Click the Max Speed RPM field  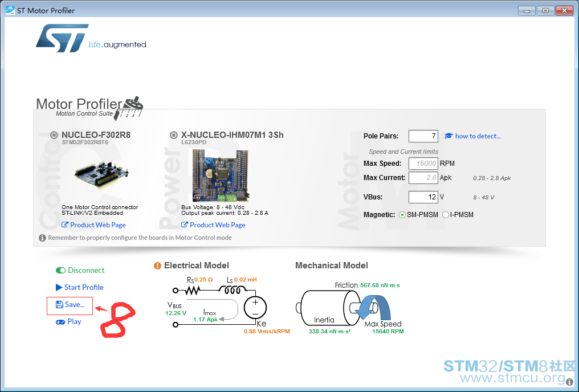pyautogui.click(x=423, y=163)
